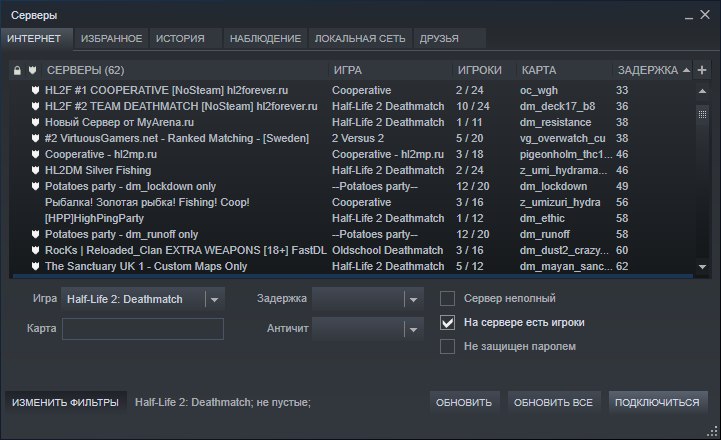Sort by the ЗАДЕРЖКА column header
The image size is (721, 440).
point(652,70)
